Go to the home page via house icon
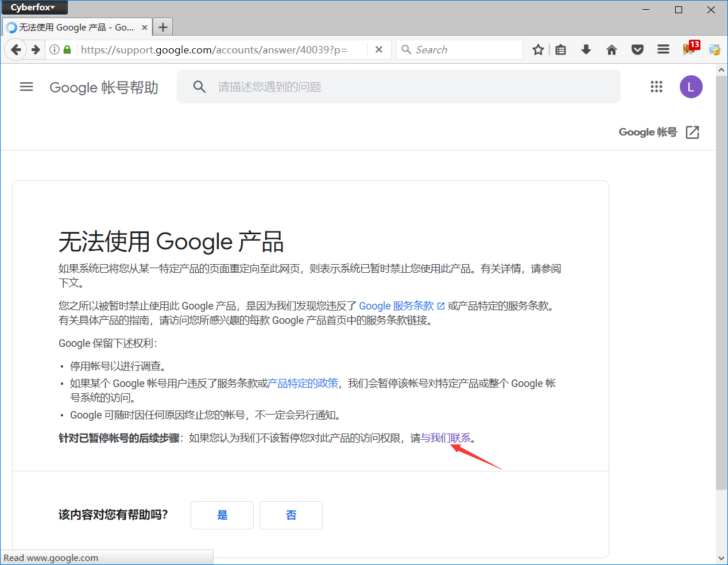This screenshot has height=565, width=728. coord(611,50)
